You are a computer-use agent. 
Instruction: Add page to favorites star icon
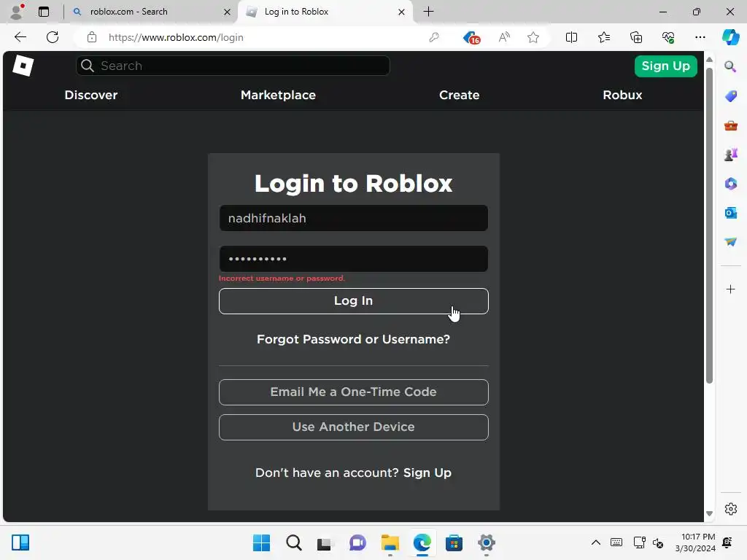(x=533, y=37)
